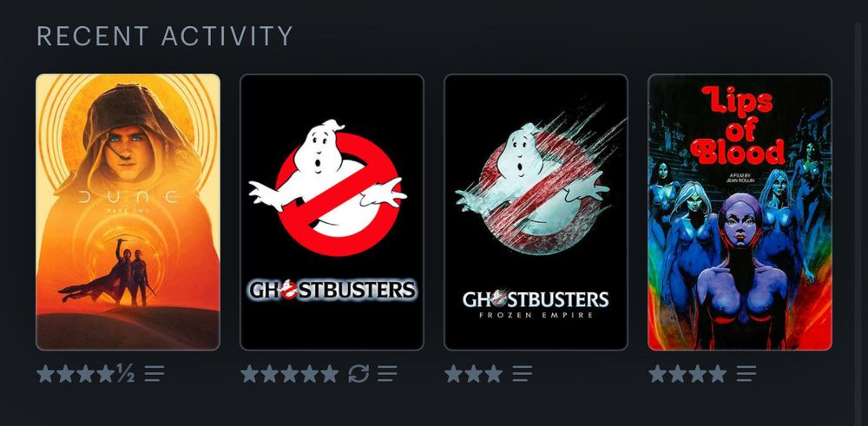Open the review lines icon beside the rewatch icon
868x426 pixels.
click(387, 374)
